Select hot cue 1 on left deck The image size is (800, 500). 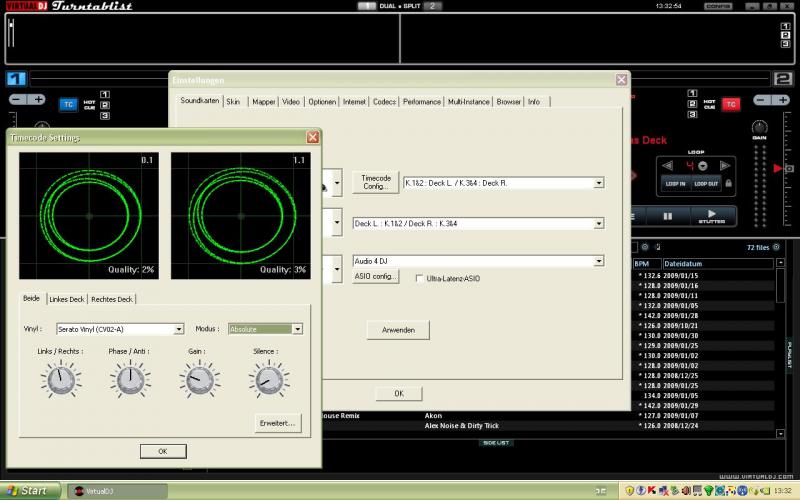[x=105, y=94]
